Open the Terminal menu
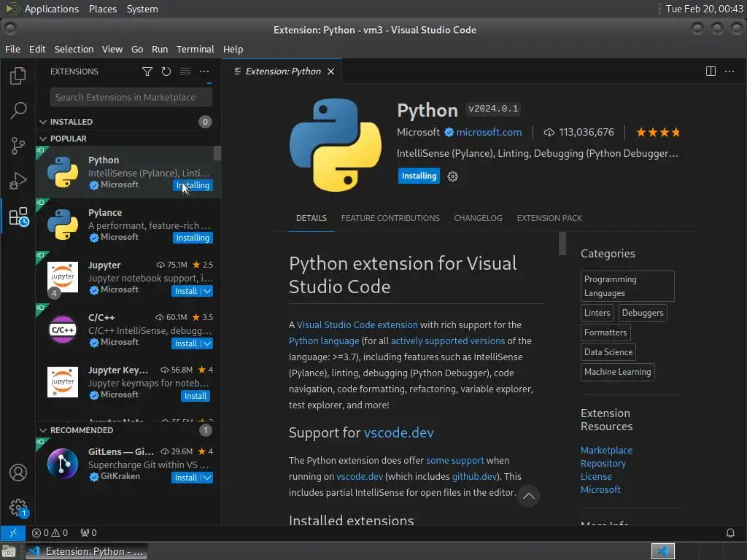The width and height of the screenshot is (747, 560). click(196, 49)
